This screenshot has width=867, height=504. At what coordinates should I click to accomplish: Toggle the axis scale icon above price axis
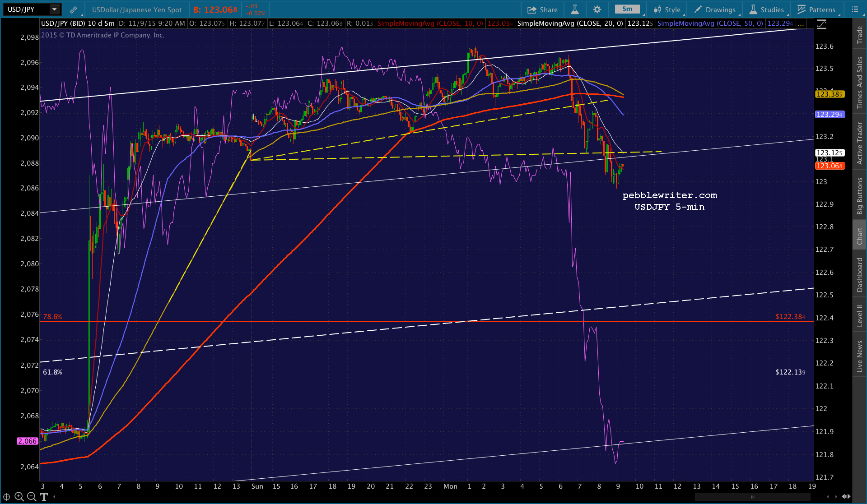[821, 24]
